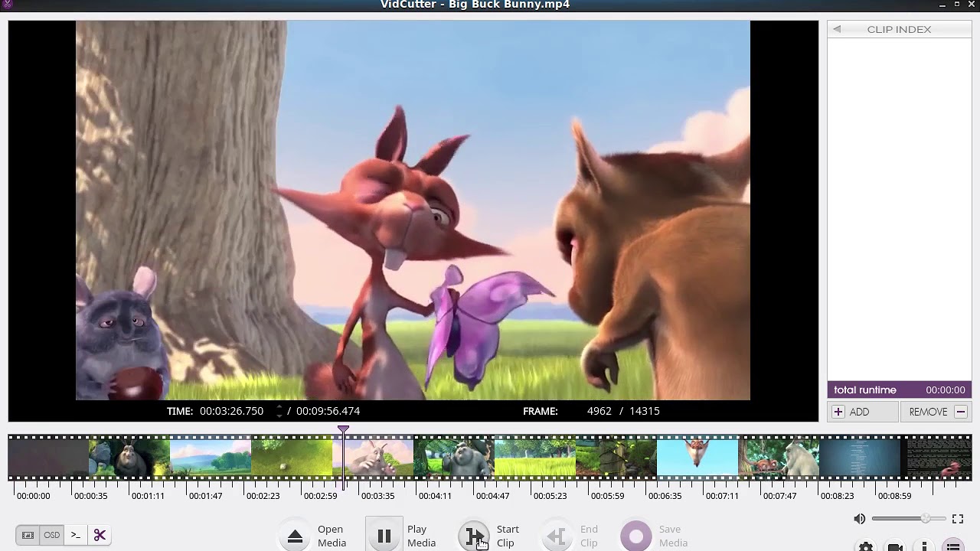Click the Start Clip label text
980x551 pixels.
pos(508,536)
